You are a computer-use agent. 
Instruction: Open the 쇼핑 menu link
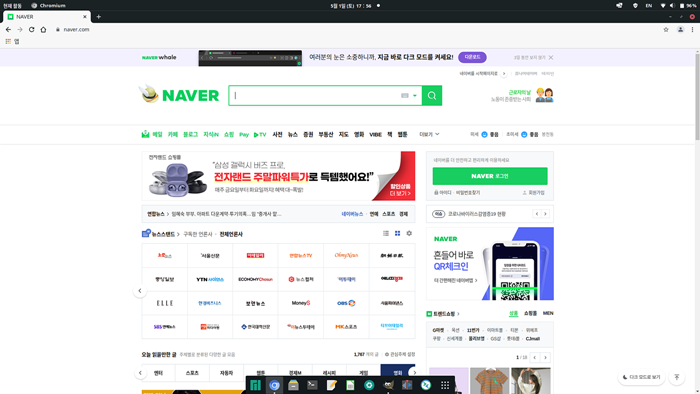pyautogui.click(x=229, y=134)
